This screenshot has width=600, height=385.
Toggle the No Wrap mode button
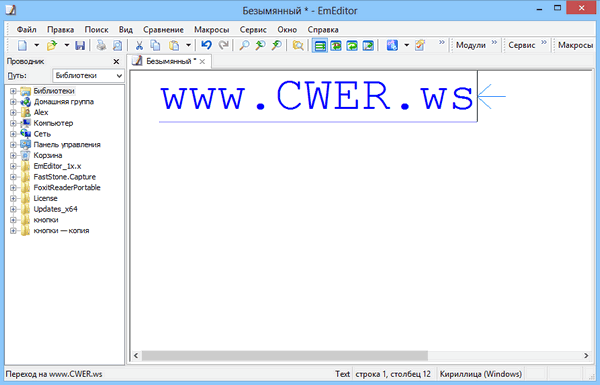click(320, 46)
